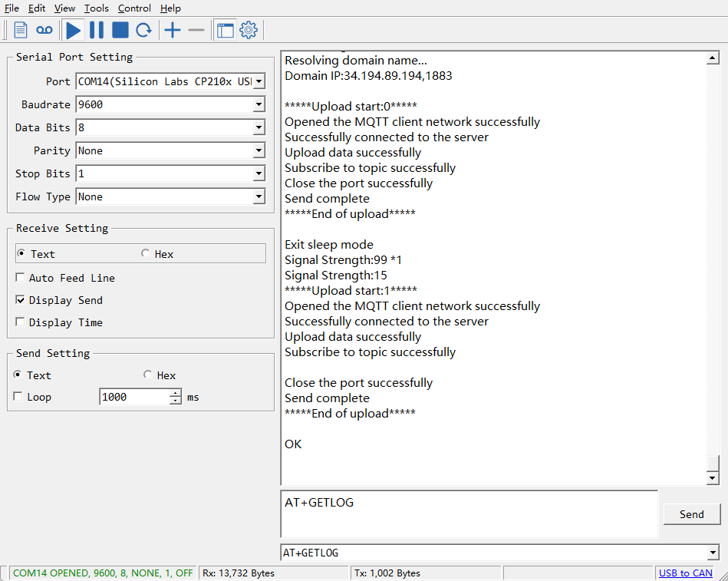Decrease loop interval with down spinner arrow
This screenshot has width=728, height=581.
point(176,401)
